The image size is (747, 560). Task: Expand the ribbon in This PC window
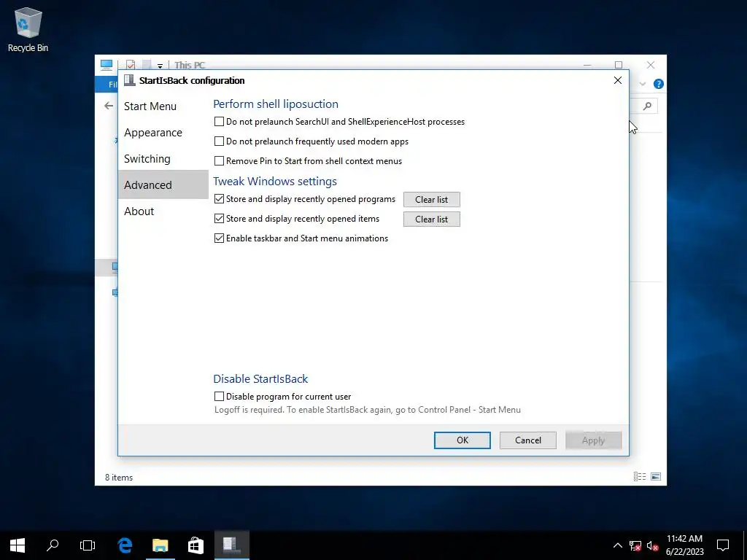coord(643,85)
